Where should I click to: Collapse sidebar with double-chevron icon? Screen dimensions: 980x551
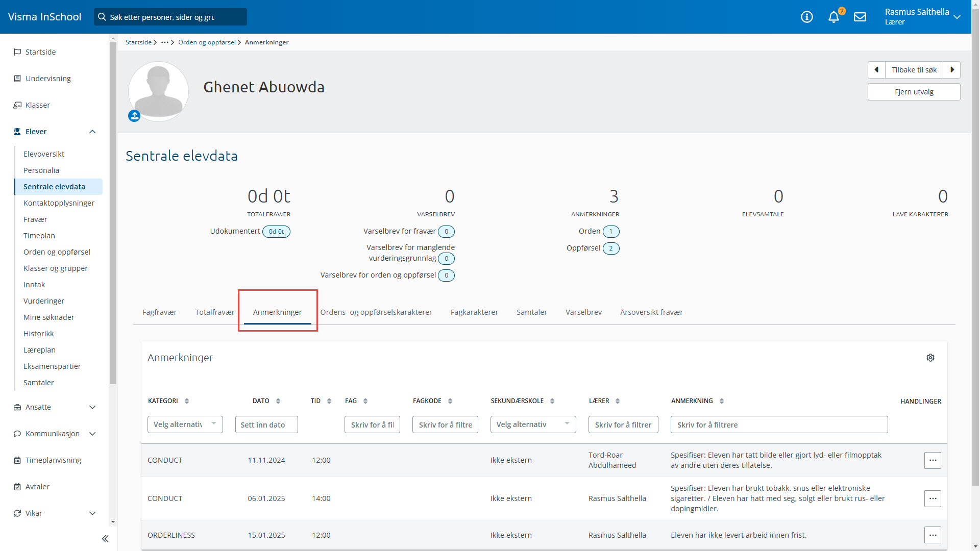(x=105, y=539)
